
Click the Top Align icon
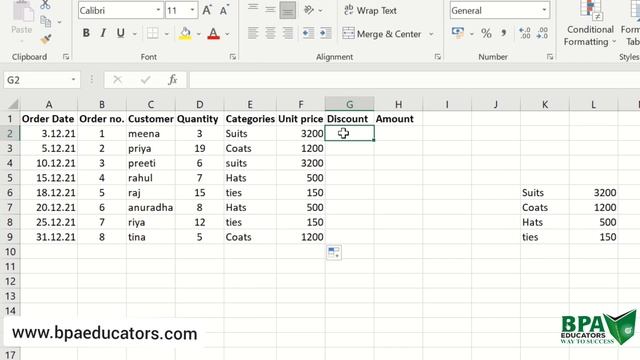click(x=253, y=9)
